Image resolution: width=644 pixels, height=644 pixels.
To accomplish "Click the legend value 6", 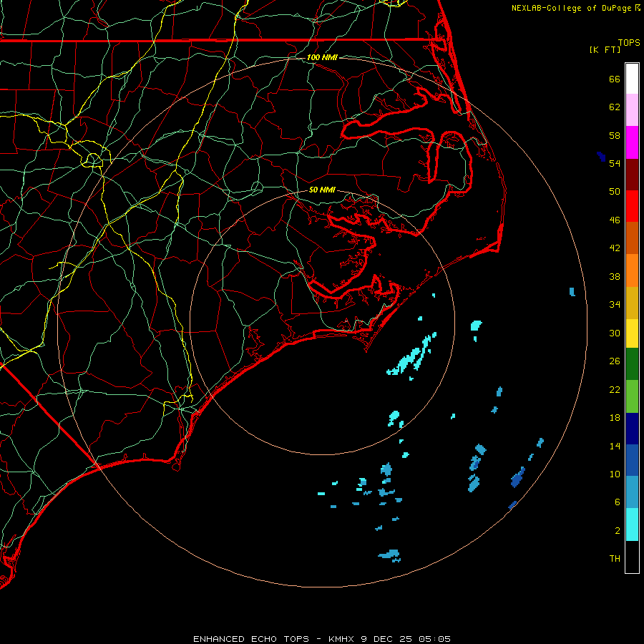I will (618, 502).
